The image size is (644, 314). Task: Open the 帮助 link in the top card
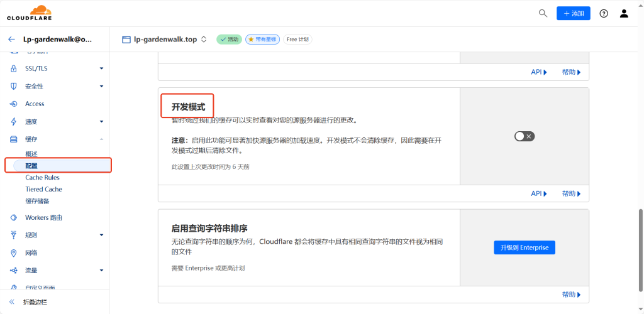click(x=571, y=72)
